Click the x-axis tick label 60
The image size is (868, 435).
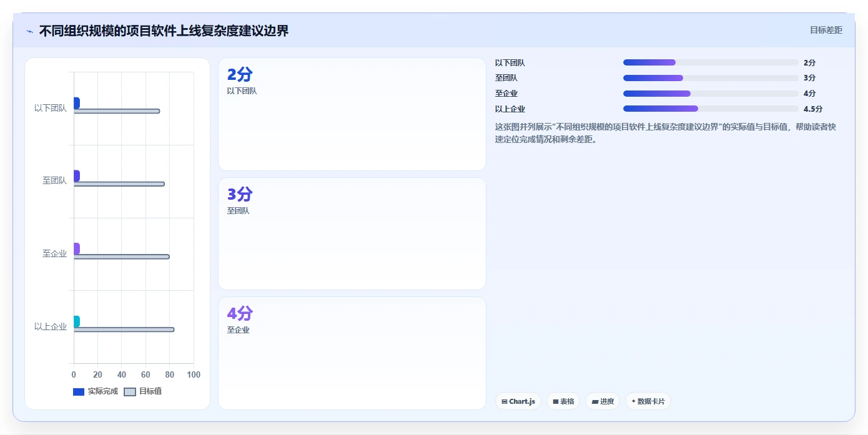[x=145, y=374]
